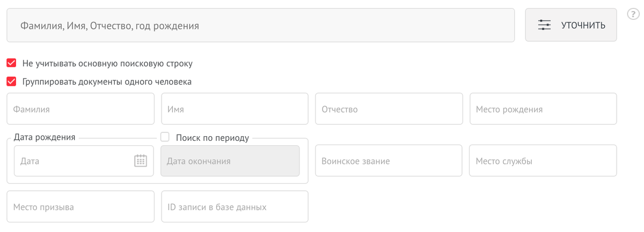
Task: Select the Имя input field
Action: coord(235,109)
